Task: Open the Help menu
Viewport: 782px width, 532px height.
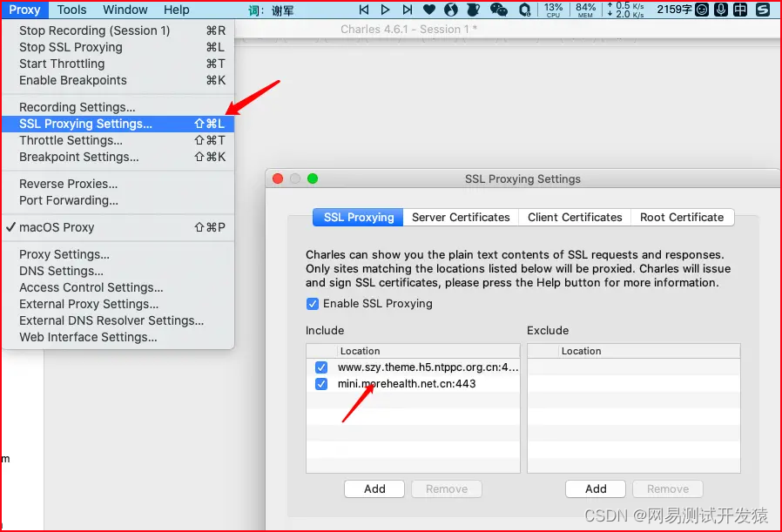Action: 176,10
